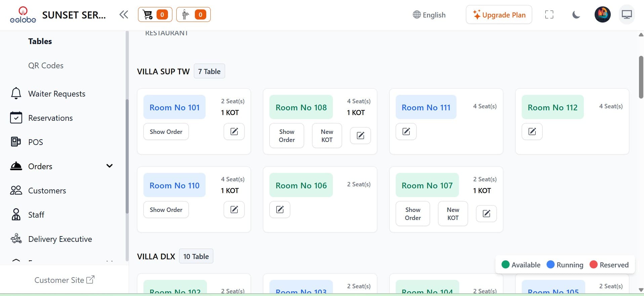Open Staff page
Image resolution: width=644 pixels, height=296 pixels.
pos(36,215)
